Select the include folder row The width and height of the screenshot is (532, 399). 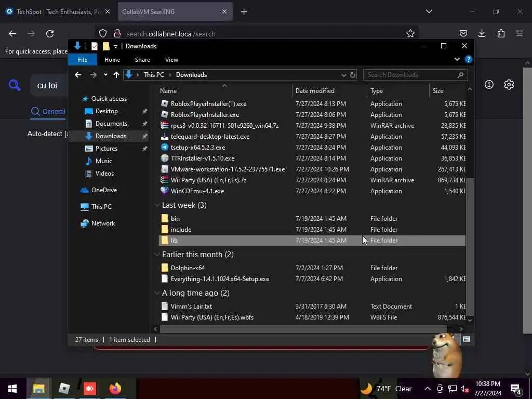pos(312,230)
